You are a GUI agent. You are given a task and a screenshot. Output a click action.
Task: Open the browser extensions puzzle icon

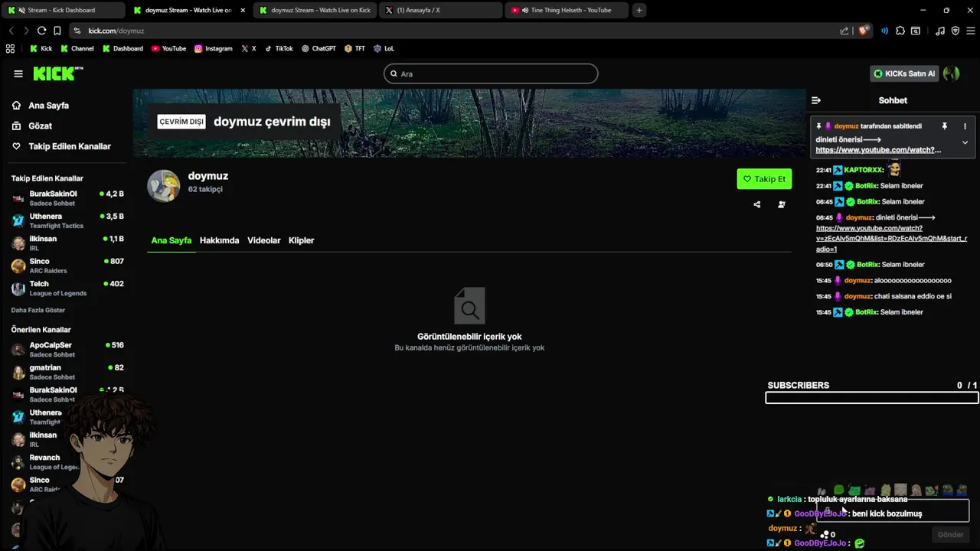click(x=900, y=31)
